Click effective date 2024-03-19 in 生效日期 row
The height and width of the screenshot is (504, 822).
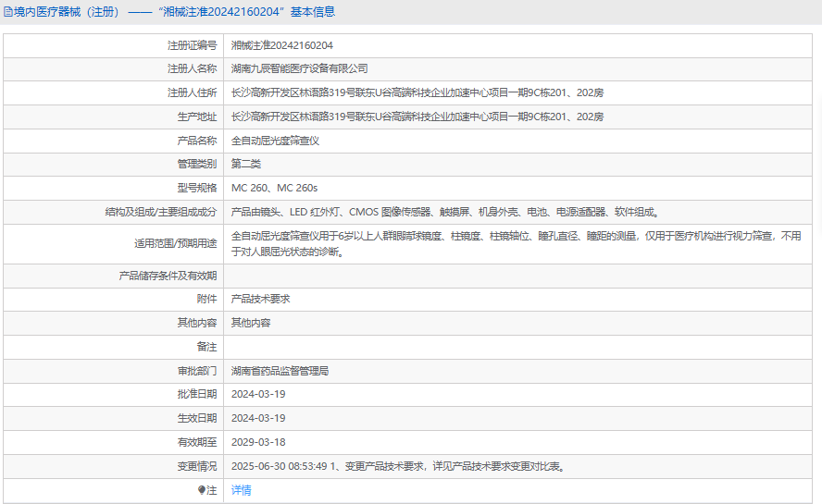(x=258, y=418)
